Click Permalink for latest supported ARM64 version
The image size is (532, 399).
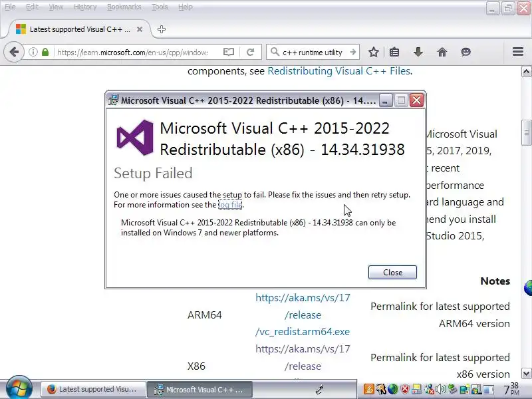440,315
